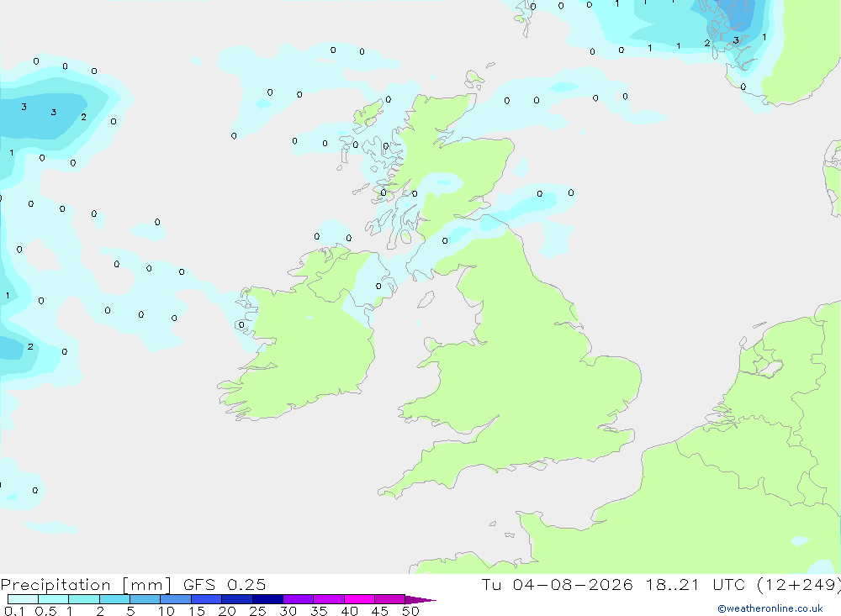This screenshot has height=616, width=841.
Task: Click the legend swatch between 15 and 20
Action: pyautogui.click(x=207, y=599)
